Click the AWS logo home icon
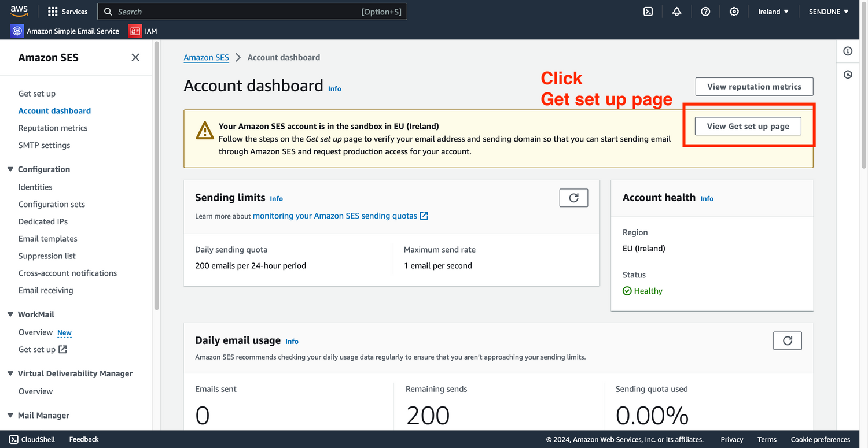 (x=19, y=11)
